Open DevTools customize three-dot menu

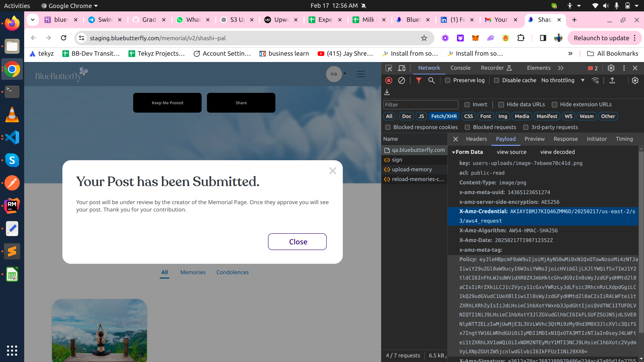pos(624,68)
